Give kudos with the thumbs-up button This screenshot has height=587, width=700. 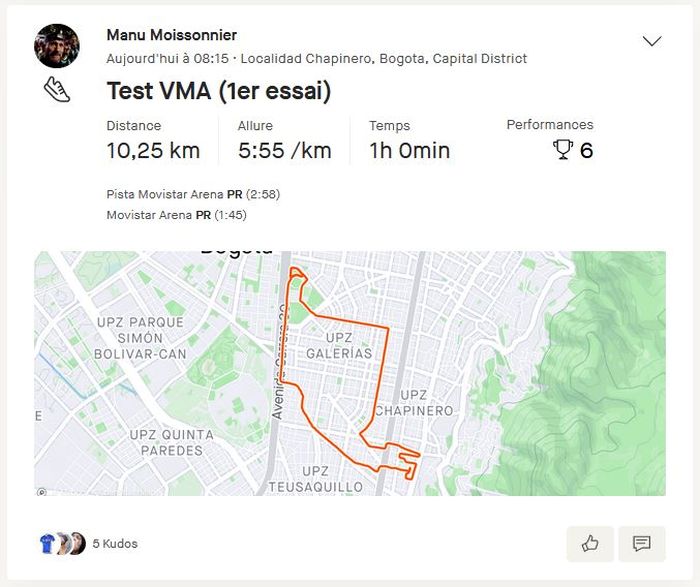pos(590,544)
